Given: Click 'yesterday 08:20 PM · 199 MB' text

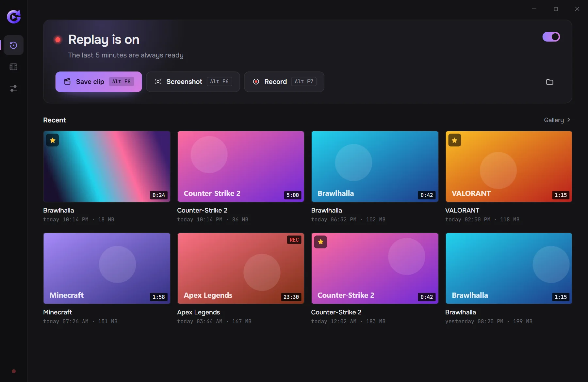Looking at the screenshot, I should (x=489, y=322).
